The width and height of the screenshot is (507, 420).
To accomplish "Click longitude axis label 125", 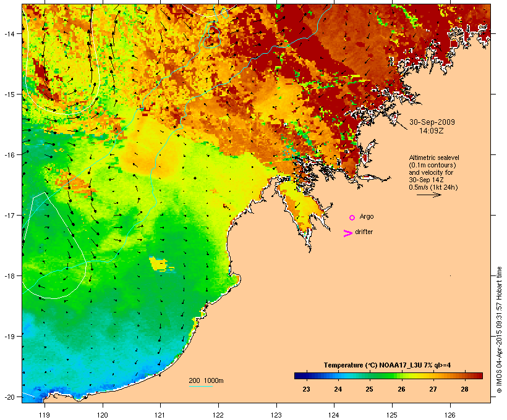I will [x=392, y=415].
